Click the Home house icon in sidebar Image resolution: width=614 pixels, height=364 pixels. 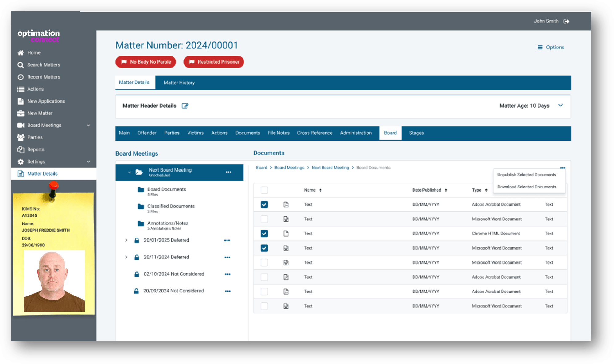(x=21, y=53)
